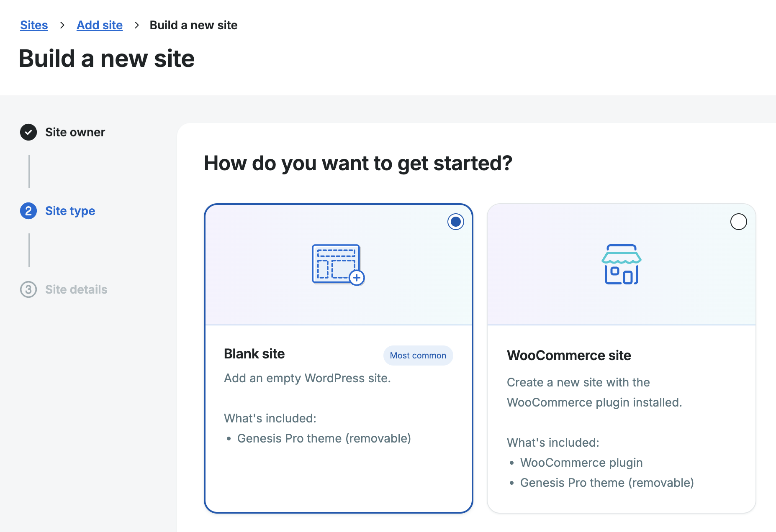Expand the Site owner step
This screenshot has width=776, height=532.
[x=75, y=132]
